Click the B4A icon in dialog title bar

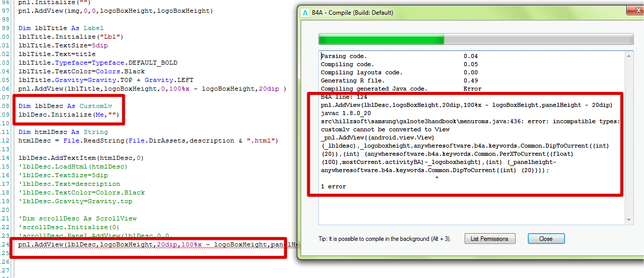coord(305,13)
